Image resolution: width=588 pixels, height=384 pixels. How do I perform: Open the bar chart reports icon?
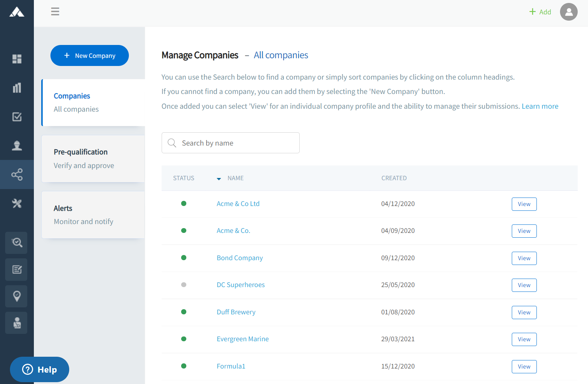[17, 88]
